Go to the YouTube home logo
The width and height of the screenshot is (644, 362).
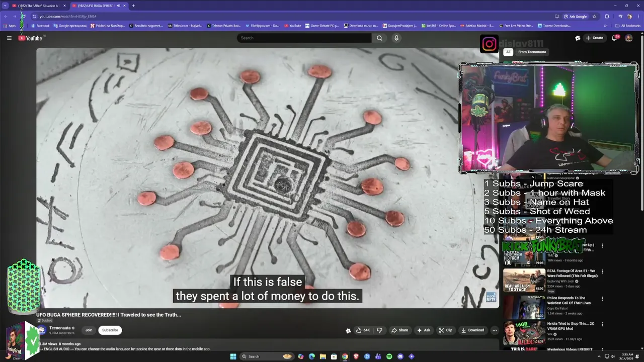point(30,38)
